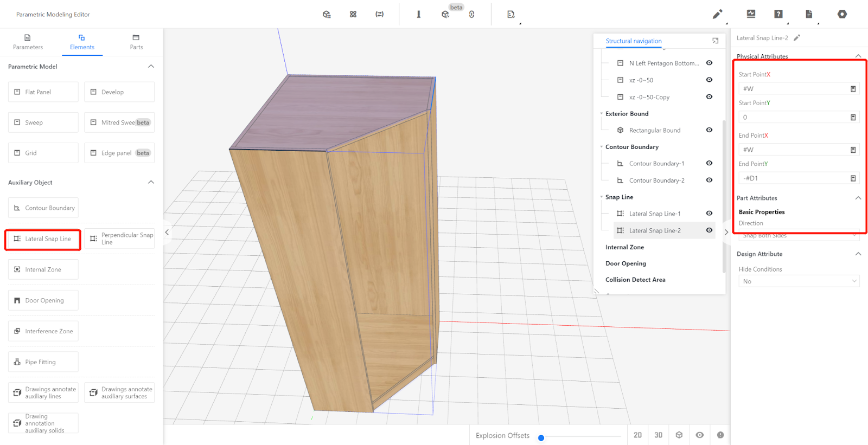Add a Perpendicular Snap Line element
This screenshot has height=445, width=868.
coord(119,238)
